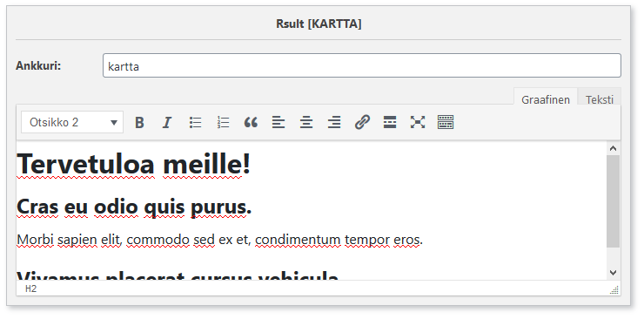This screenshot has width=644, height=319.
Task: Click the editor resize handle in the corner
Action: click(x=614, y=290)
